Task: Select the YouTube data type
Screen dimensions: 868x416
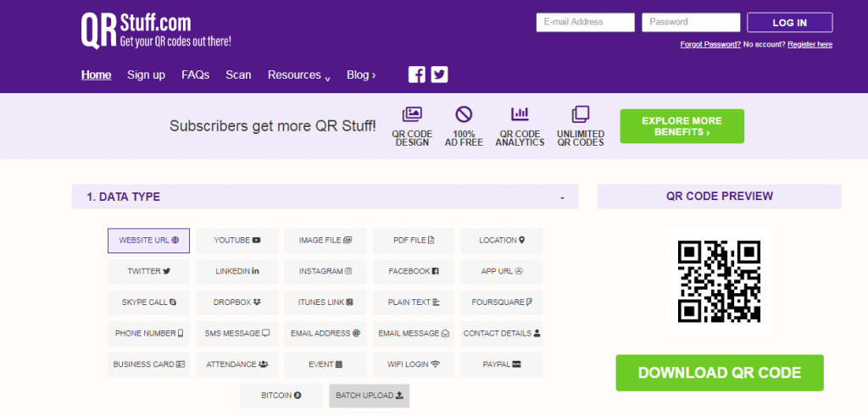Action: [237, 241]
